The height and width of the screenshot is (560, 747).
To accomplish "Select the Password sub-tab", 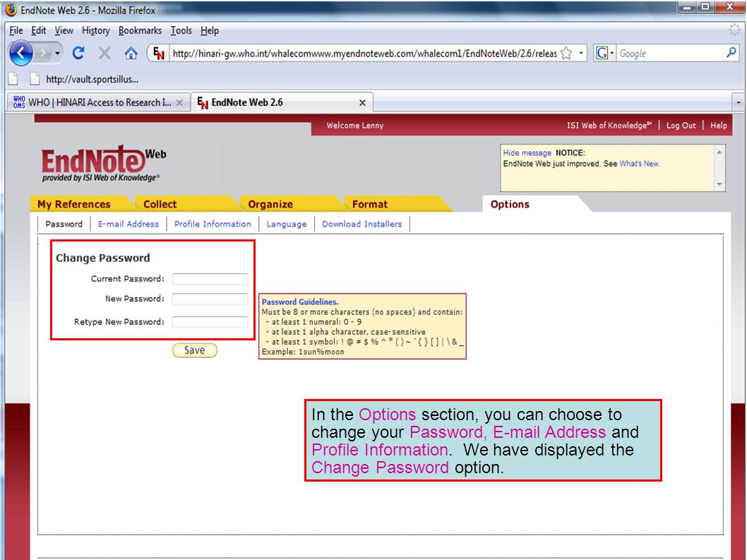I will point(64,224).
